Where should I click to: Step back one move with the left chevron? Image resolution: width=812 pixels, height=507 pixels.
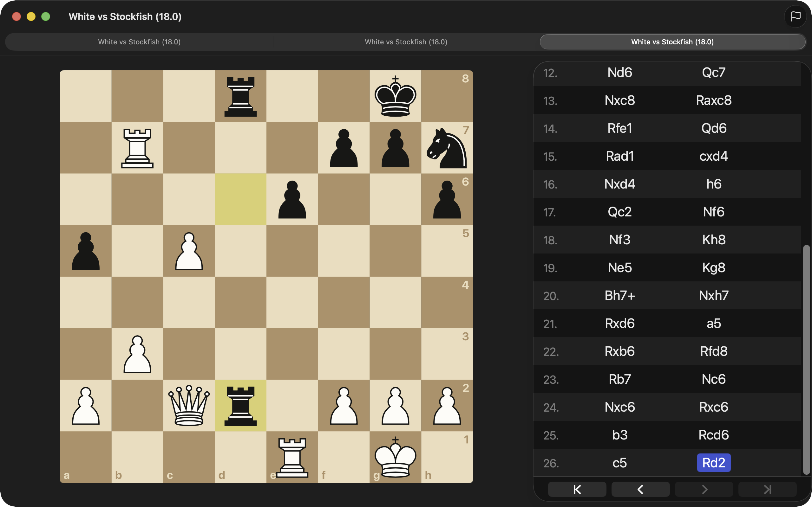pyautogui.click(x=640, y=489)
